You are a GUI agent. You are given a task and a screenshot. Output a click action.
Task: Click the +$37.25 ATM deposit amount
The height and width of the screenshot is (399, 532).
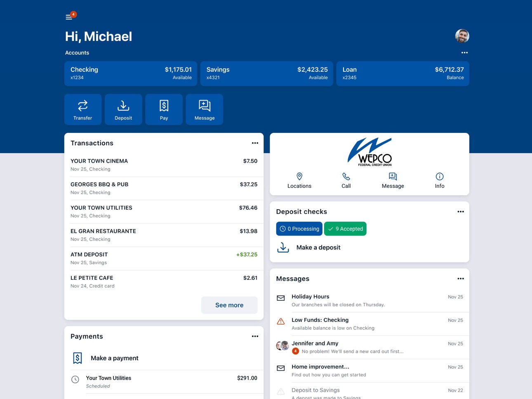click(x=247, y=255)
